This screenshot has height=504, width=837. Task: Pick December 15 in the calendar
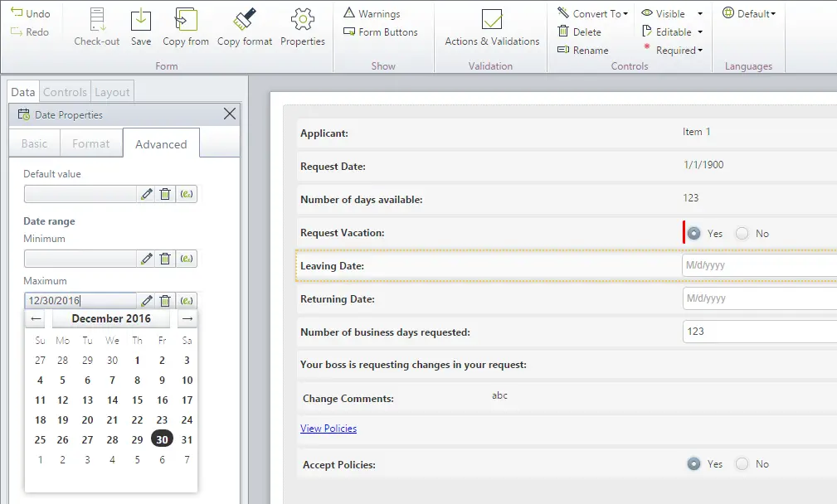click(137, 400)
